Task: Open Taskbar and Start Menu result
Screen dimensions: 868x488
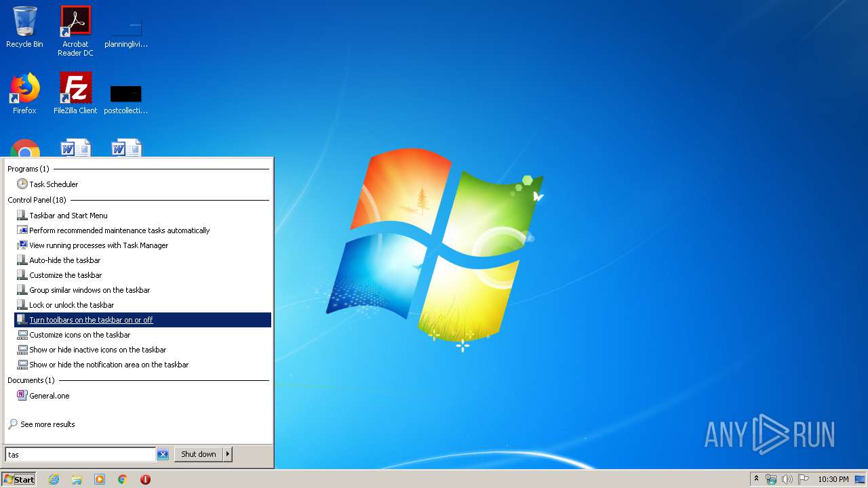Action: coord(142,216)
